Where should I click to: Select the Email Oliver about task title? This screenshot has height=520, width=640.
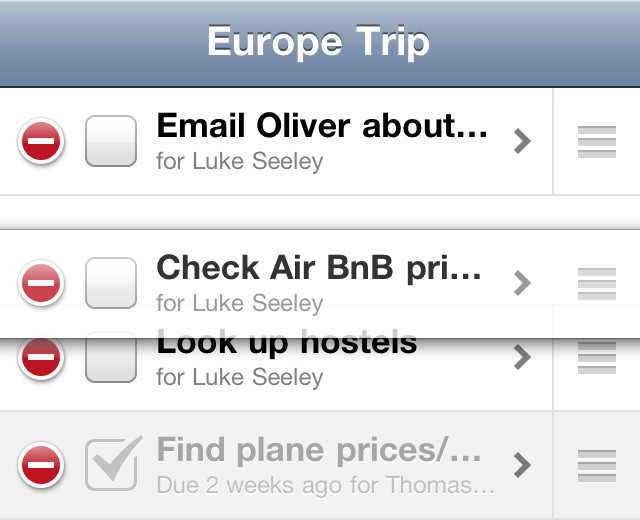[322, 125]
